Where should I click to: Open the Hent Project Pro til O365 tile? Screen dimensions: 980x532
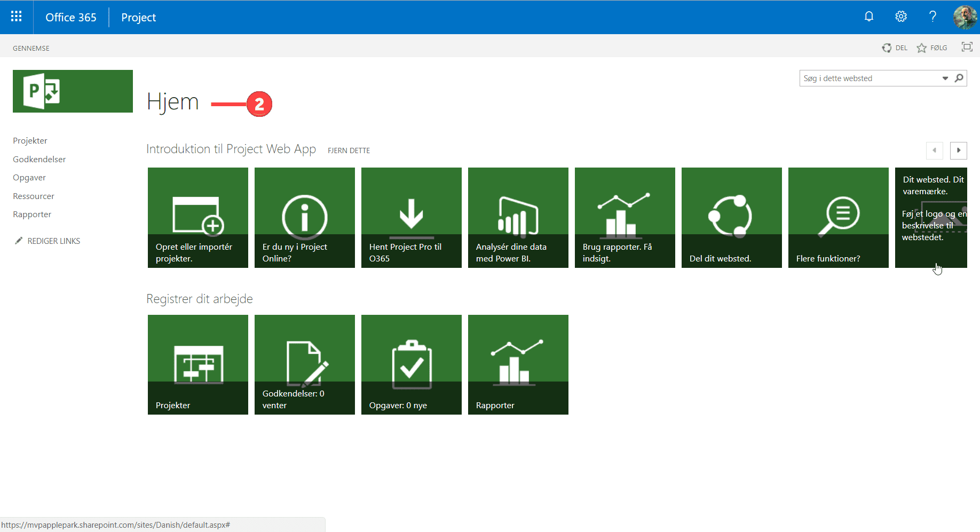[x=412, y=218]
